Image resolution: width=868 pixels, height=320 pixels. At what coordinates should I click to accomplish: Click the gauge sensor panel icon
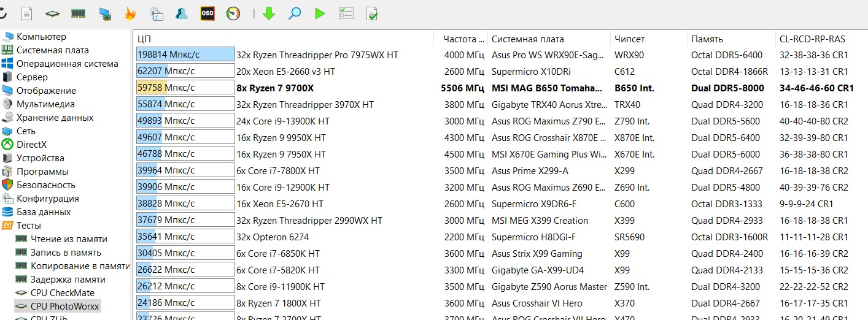tap(233, 13)
